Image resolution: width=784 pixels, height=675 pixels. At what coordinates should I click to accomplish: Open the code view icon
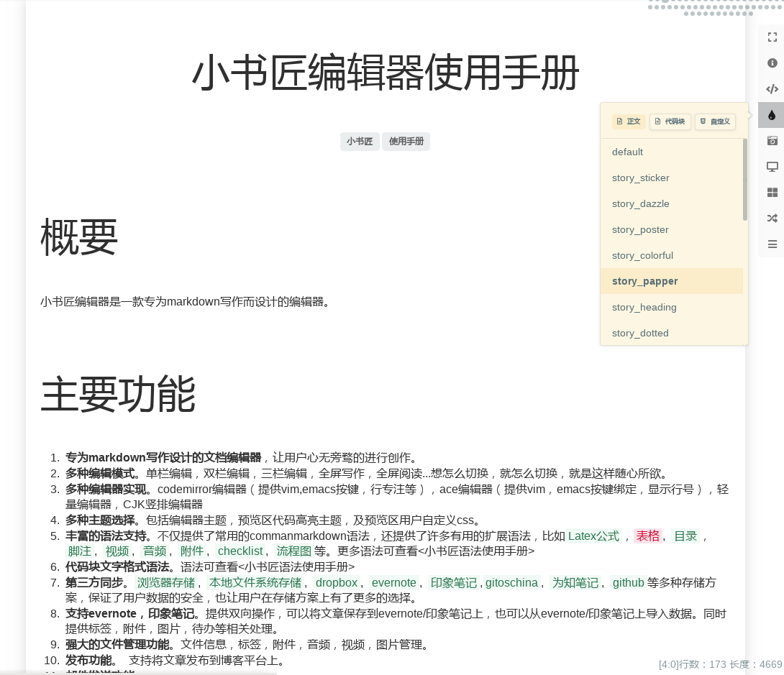click(x=772, y=89)
